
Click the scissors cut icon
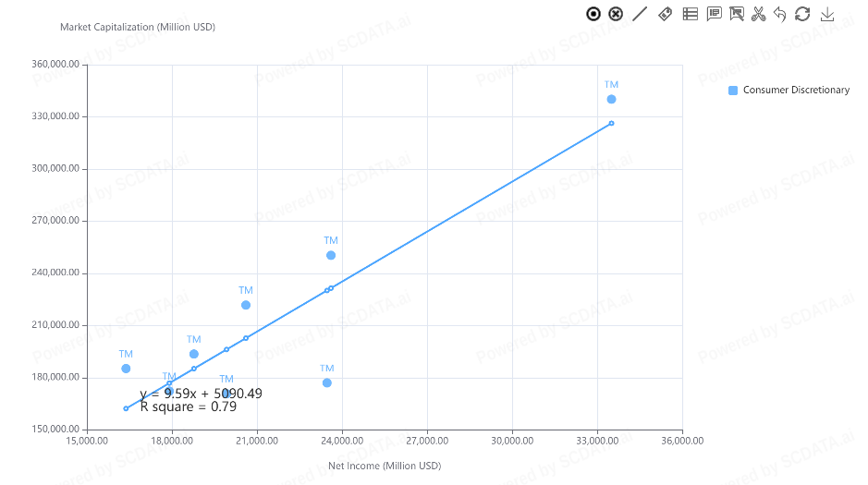click(759, 14)
